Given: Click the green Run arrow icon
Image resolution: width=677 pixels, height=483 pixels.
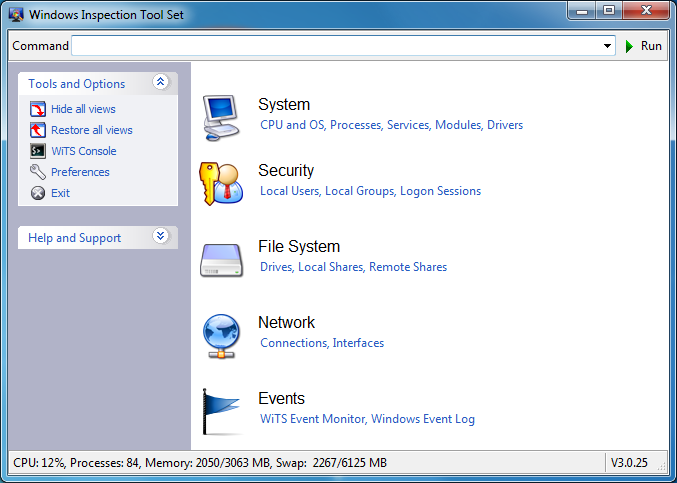Looking at the screenshot, I should point(630,46).
